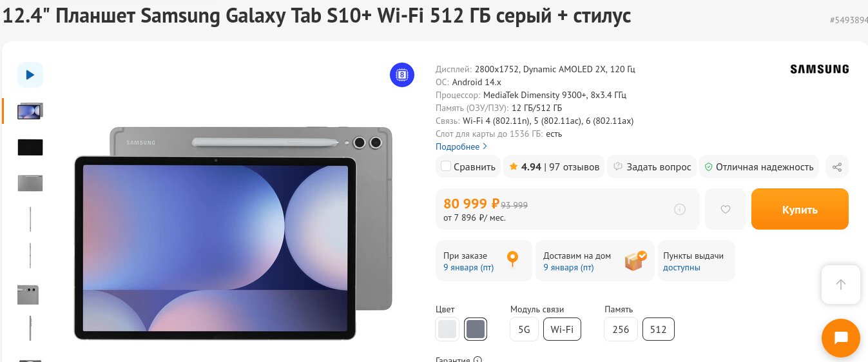
Task: Click the blue processor badge icon
Action: (402, 75)
